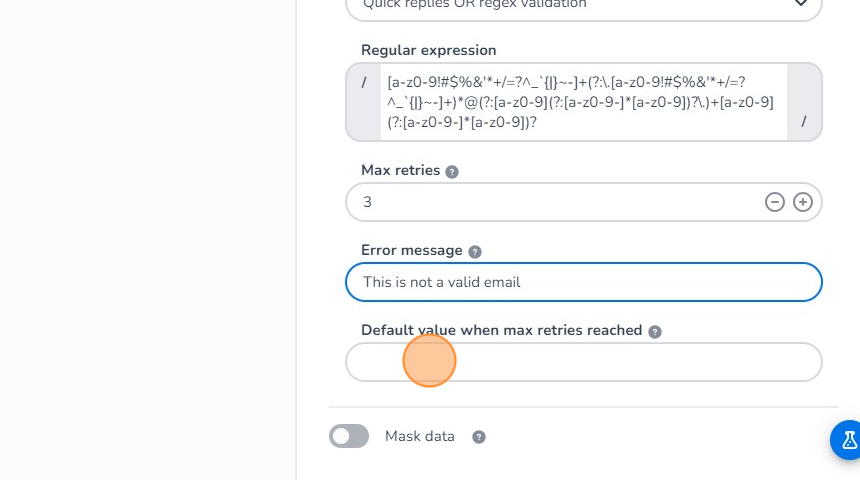Click the Error message help icon
This screenshot has width=860, height=480.
tap(475, 252)
